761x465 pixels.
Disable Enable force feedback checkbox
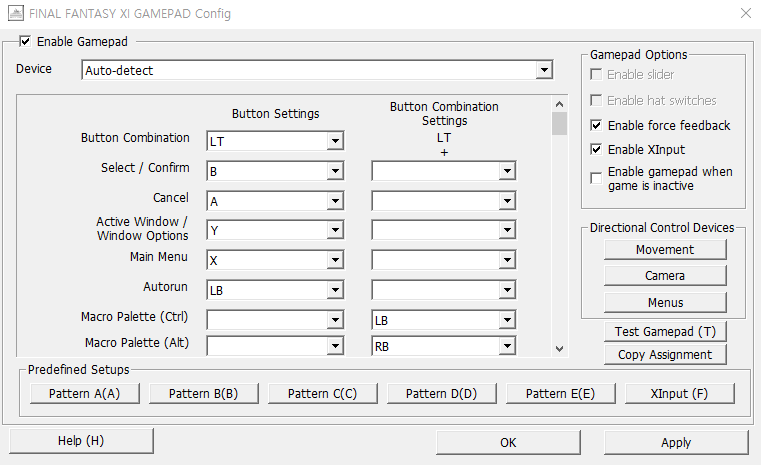[596, 125]
